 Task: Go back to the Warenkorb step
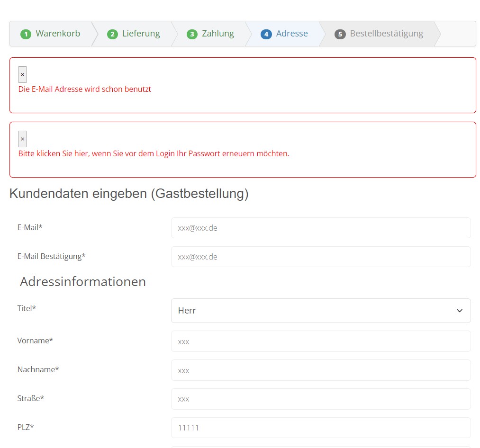pyautogui.click(x=58, y=34)
